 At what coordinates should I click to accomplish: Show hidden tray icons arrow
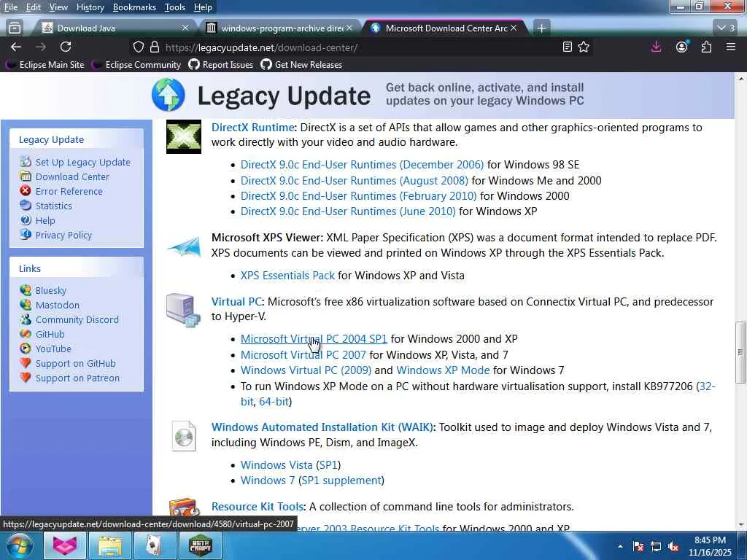tap(620, 547)
